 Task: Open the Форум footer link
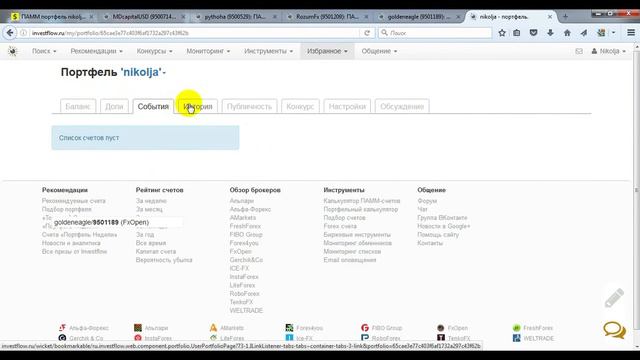coord(427,201)
